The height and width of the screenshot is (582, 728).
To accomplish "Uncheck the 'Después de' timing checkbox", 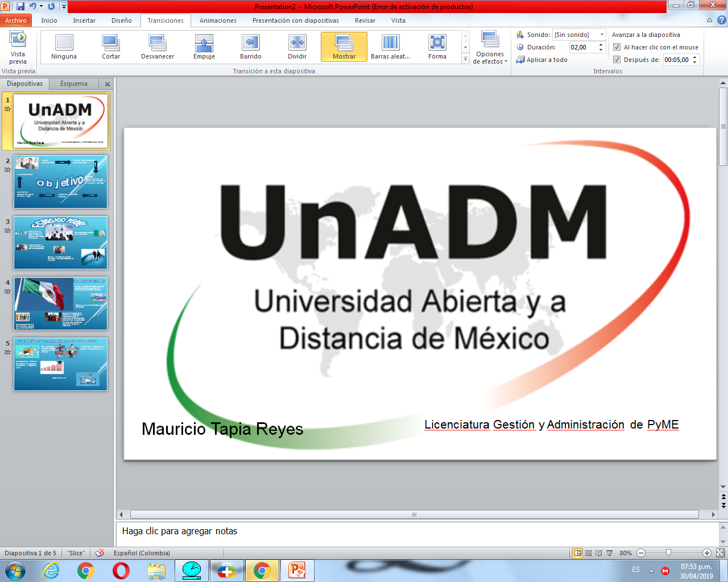I will (x=617, y=60).
